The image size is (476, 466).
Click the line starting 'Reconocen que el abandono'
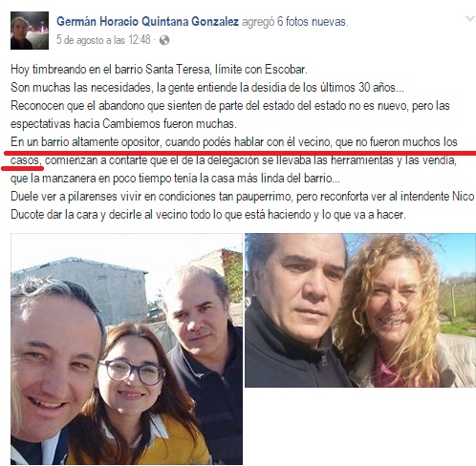[x=230, y=106]
